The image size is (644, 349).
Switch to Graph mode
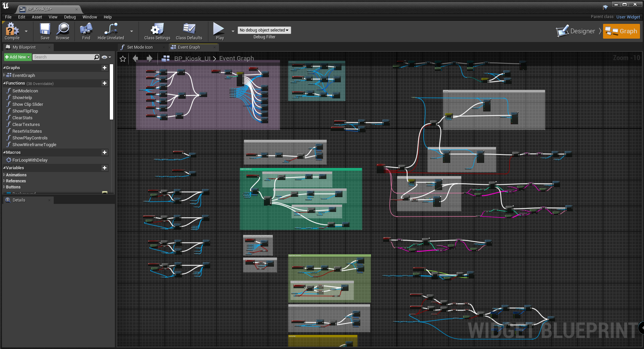click(621, 31)
